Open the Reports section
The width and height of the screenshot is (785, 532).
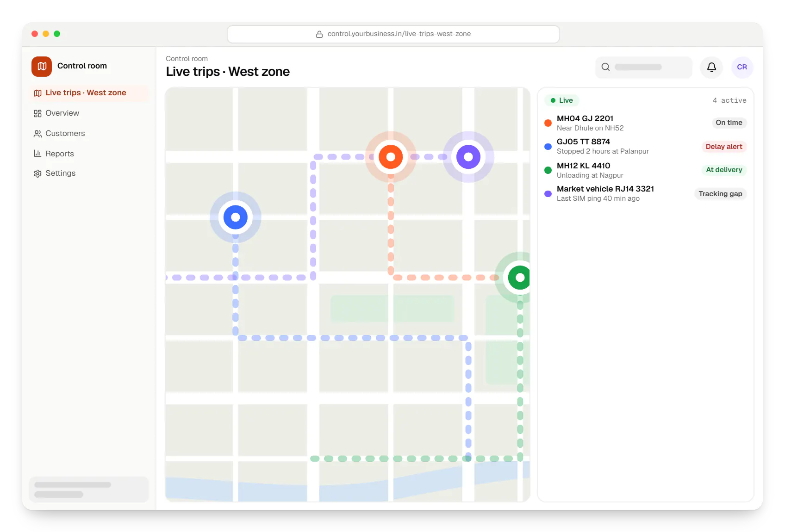click(x=89, y=154)
